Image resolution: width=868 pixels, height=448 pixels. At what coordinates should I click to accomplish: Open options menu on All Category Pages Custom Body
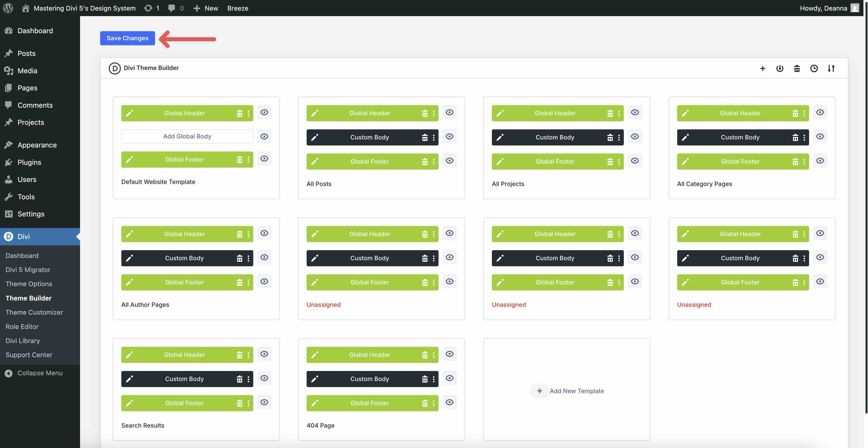click(x=805, y=137)
